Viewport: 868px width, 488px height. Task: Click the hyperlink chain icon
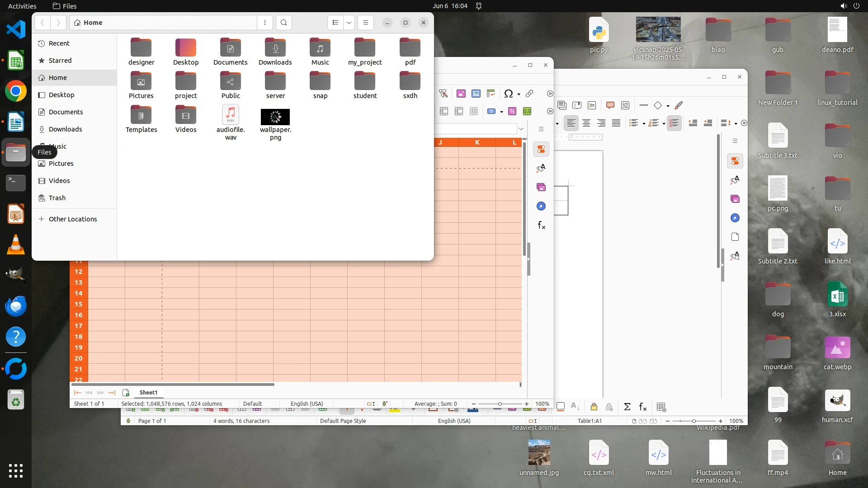coord(529,94)
